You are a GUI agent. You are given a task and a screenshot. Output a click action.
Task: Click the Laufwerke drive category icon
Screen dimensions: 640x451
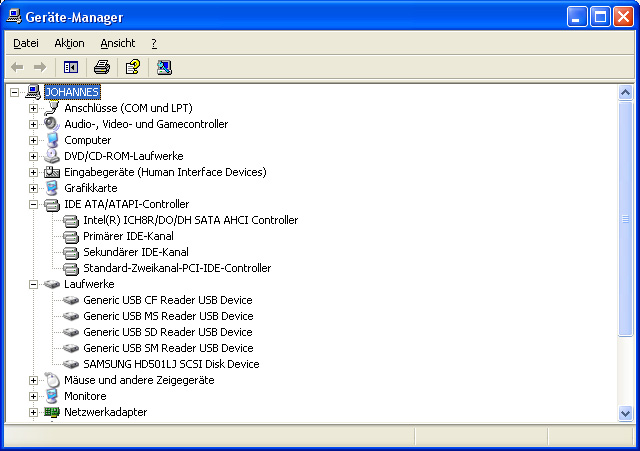point(52,284)
